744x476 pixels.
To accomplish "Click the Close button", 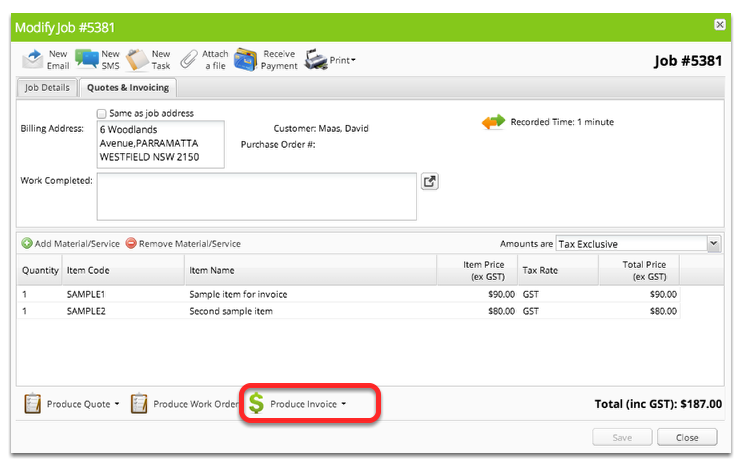I will click(687, 438).
